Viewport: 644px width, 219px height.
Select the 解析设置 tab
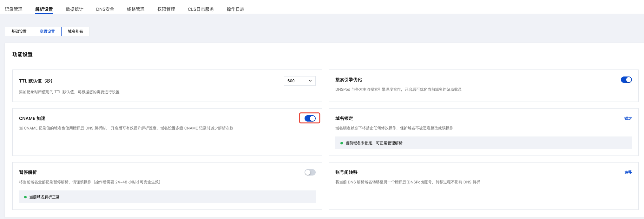click(44, 9)
